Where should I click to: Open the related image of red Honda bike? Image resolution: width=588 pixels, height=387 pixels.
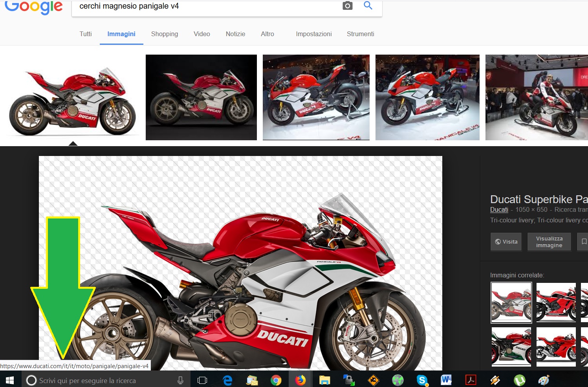(556, 303)
